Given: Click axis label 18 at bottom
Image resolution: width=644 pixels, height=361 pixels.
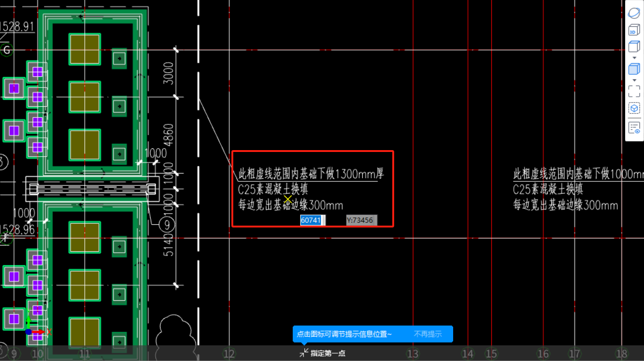Looking at the screenshot, I should [x=622, y=354].
